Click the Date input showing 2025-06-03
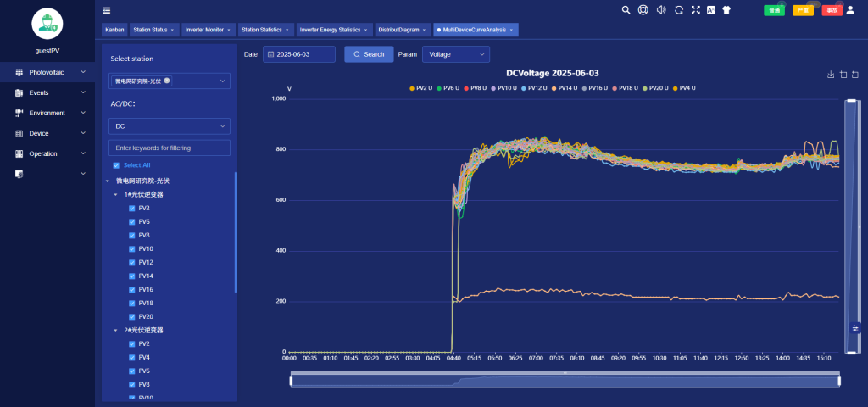This screenshot has height=407, width=868. tap(299, 54)
